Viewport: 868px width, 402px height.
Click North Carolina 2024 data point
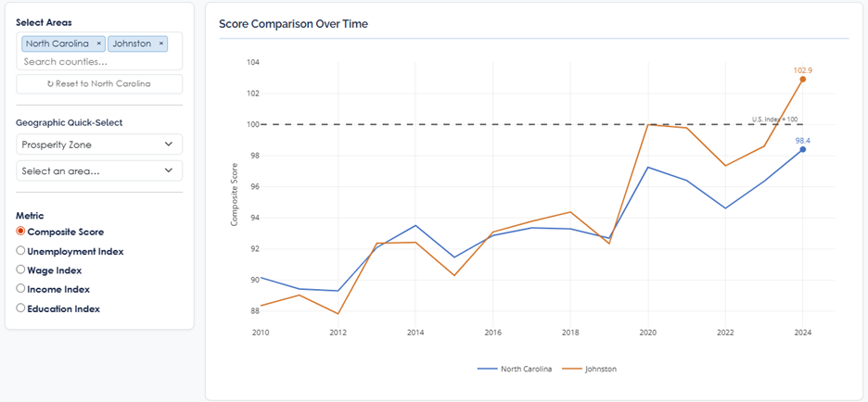(x=802, y=149)
